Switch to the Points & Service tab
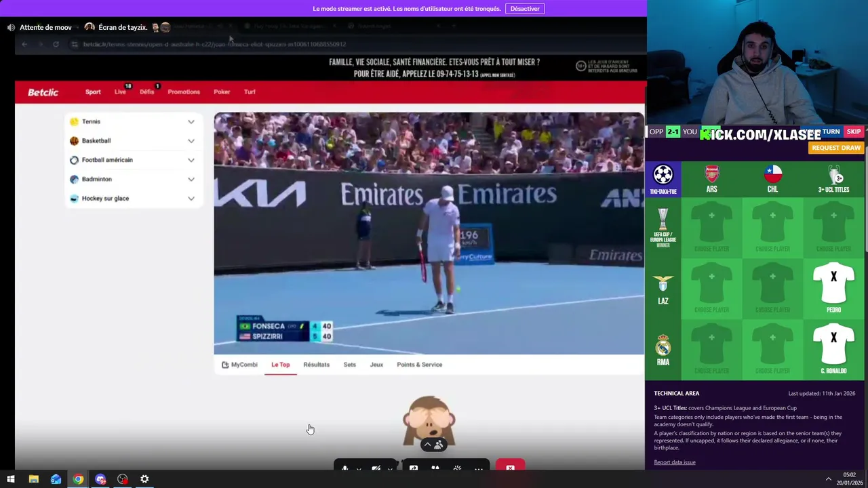This screenshot has width=868, height=488. [x=419, y=365]
